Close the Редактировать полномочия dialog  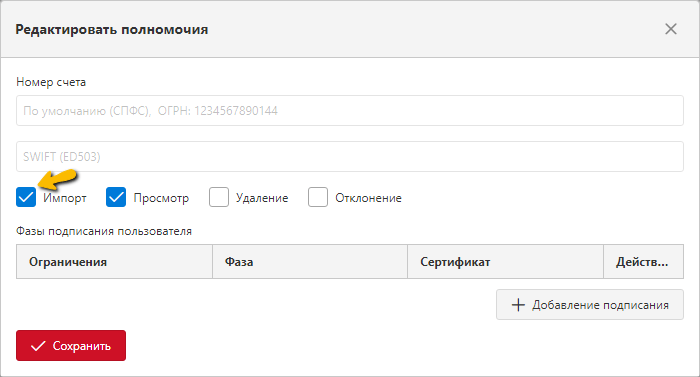671,29
